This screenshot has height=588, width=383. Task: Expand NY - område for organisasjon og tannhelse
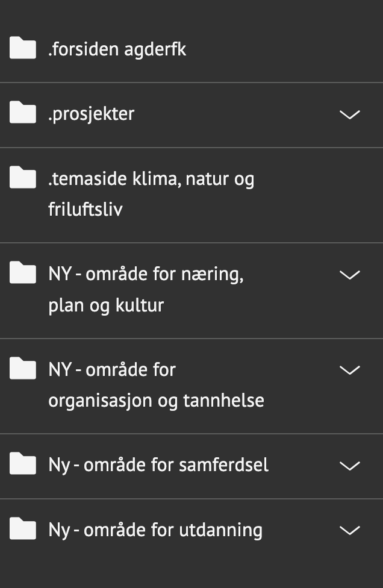coord(349,370)
